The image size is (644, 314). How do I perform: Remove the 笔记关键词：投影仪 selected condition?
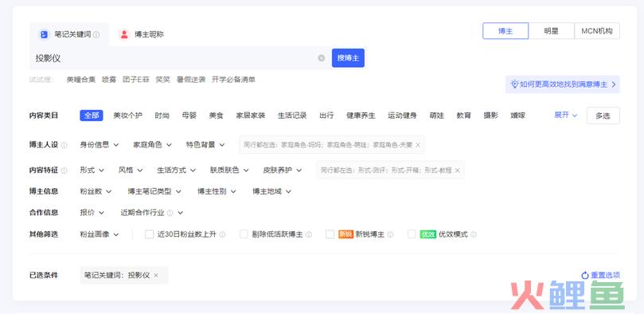156,276
